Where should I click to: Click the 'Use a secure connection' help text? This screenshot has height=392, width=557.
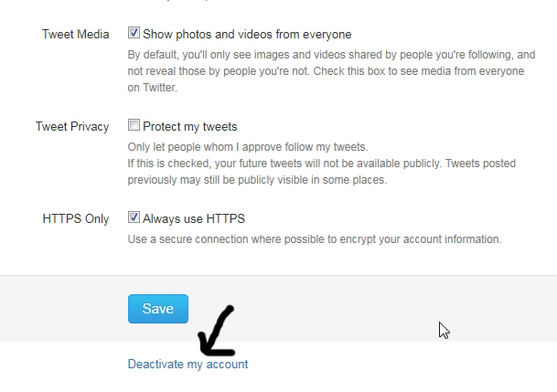(x=315, y=239)
